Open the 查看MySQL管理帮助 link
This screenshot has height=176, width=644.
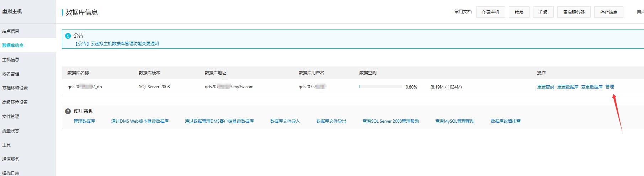(455, 121)
